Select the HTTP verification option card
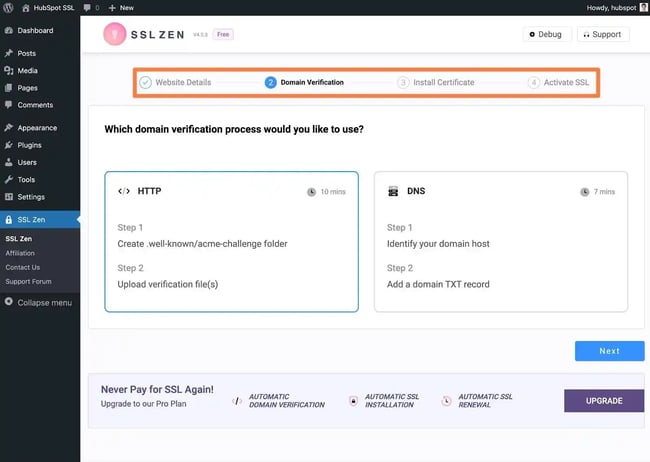Screen dimensions: 650x462 (231, 241)
